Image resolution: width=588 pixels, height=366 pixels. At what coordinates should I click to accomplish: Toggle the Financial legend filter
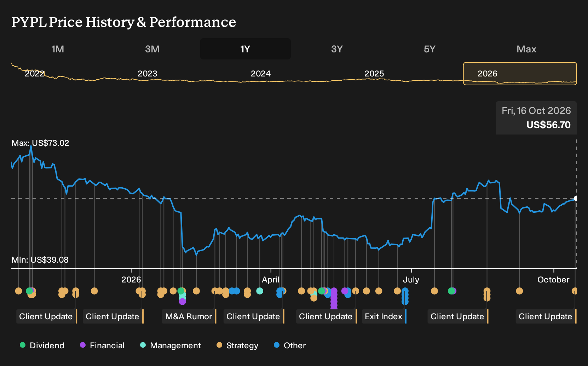tap(102, 345)
